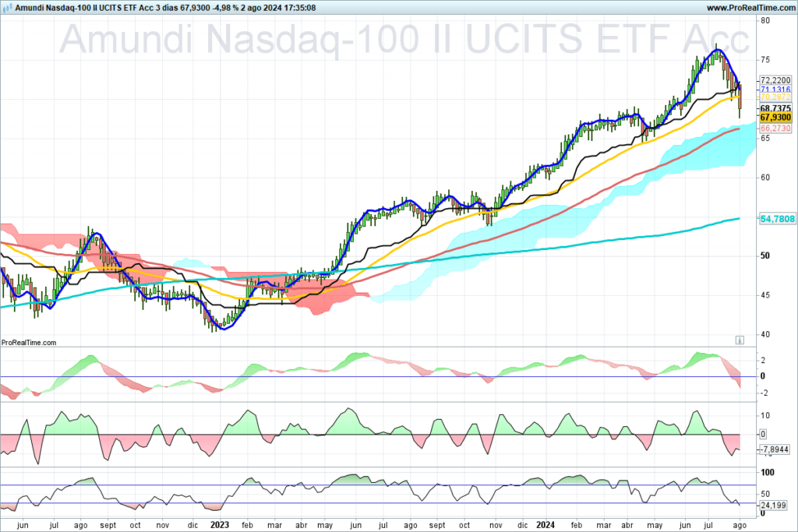
Task: Click the 45 price scale value
Action: tap(765, 295)
